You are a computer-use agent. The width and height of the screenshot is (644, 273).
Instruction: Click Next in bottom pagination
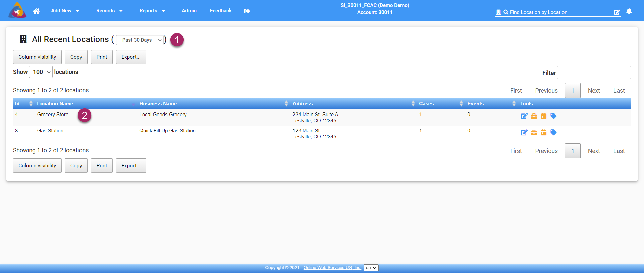coord(594,151)
